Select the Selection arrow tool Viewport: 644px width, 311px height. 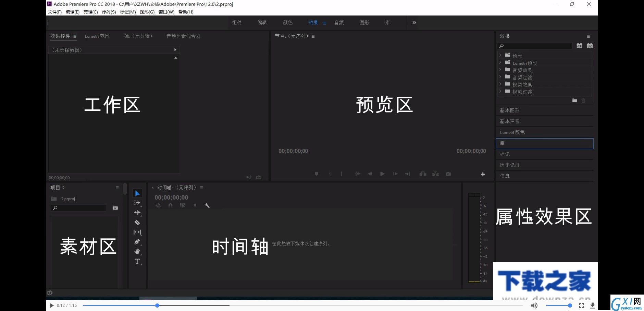pos(137,193)
